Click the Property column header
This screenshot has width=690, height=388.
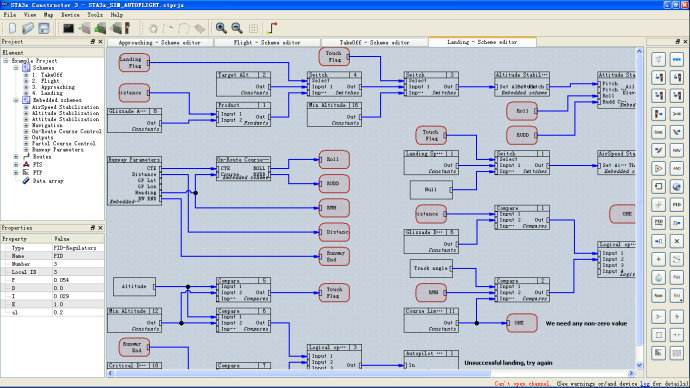click(x=26, y=239)
